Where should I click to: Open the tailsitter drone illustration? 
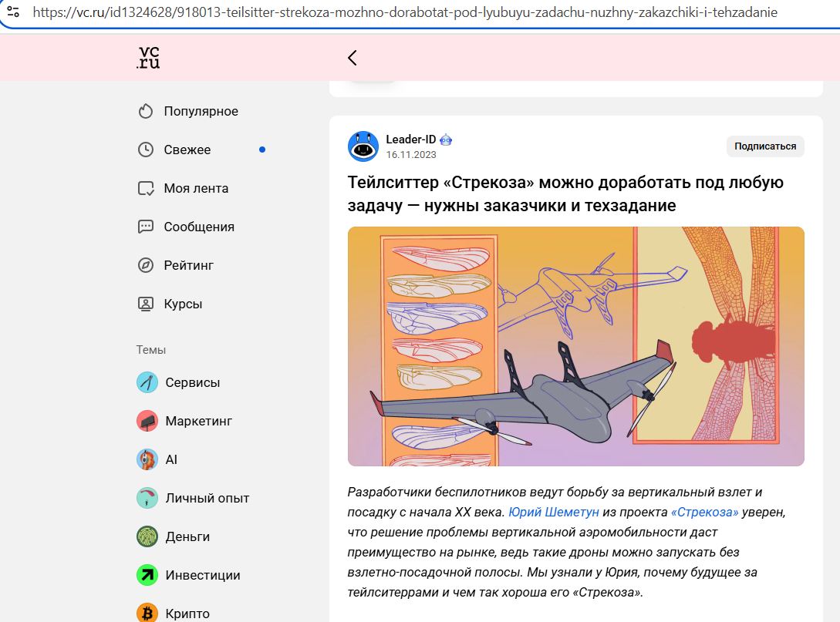[576, 346]
